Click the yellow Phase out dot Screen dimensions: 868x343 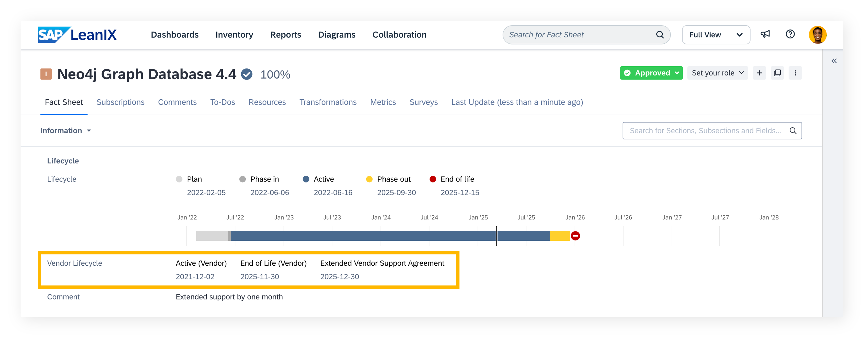[369, 179]
